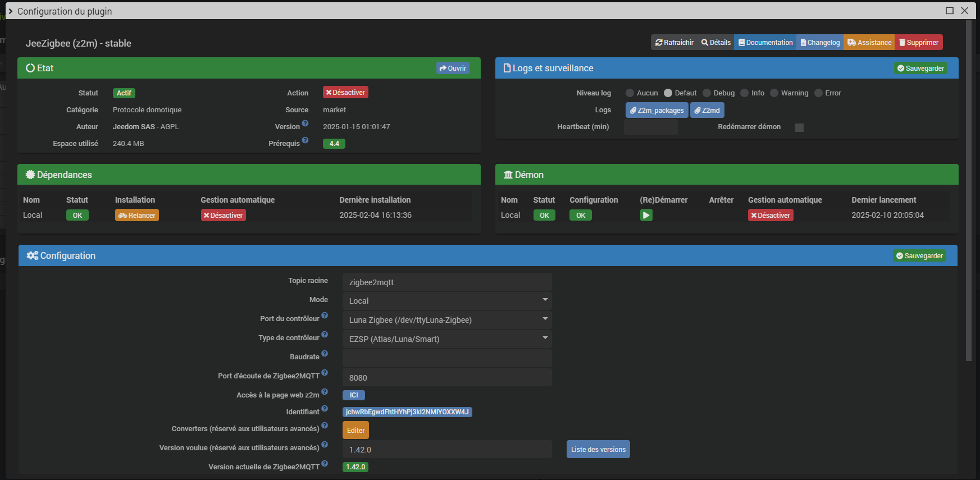Open the z2m web page via ICI
This screenshot has width=980, height=480.
pos(354,395)
